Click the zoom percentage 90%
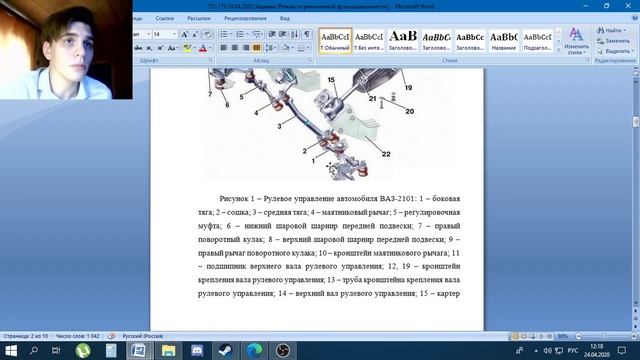Screen dimensions: 640x360 coord(563,336)
